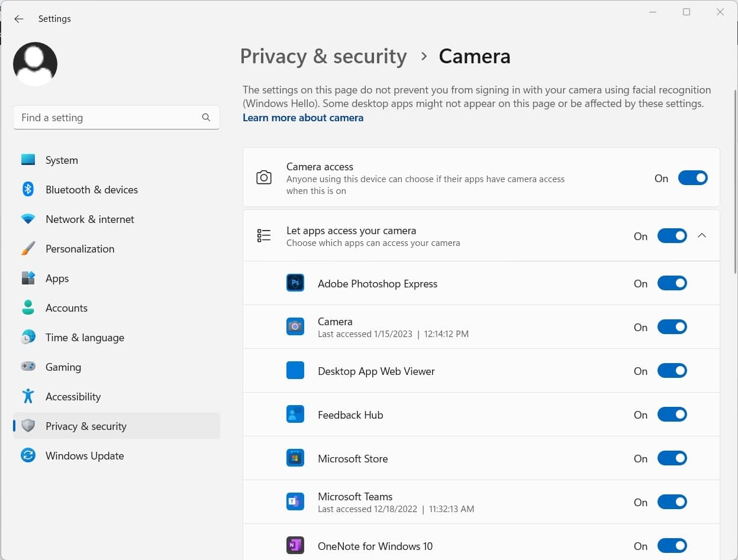Open Accounts settings
Viewport: 738px width, 560px height.
[117, 307]
